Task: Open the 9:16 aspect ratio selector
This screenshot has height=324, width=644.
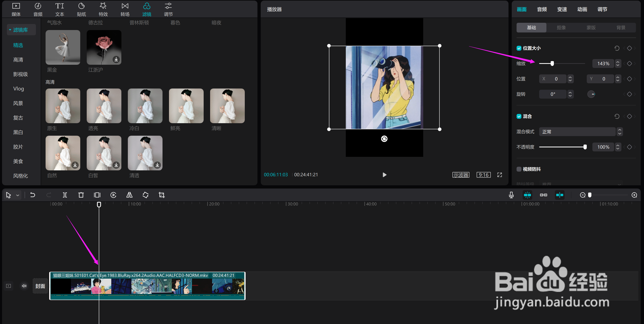Action: [x=484, y=175]
